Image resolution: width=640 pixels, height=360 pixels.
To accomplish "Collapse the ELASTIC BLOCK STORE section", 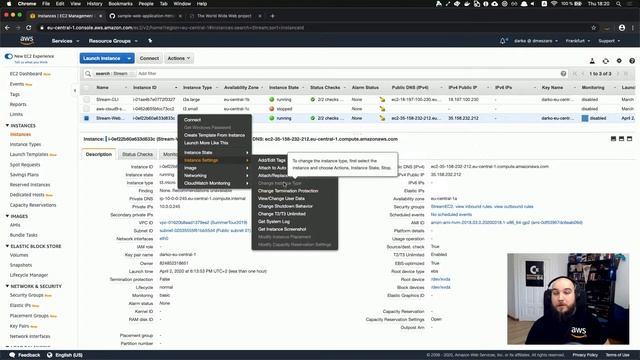I will coord(7,246).
